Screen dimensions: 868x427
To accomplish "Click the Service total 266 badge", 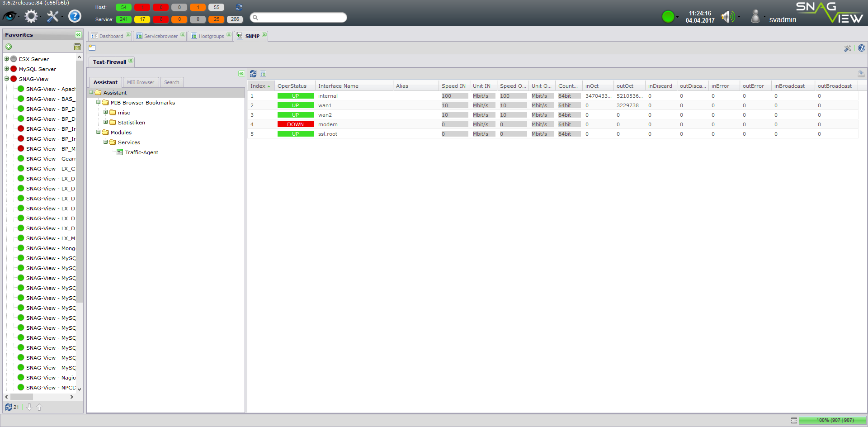I will pos(235,19).
